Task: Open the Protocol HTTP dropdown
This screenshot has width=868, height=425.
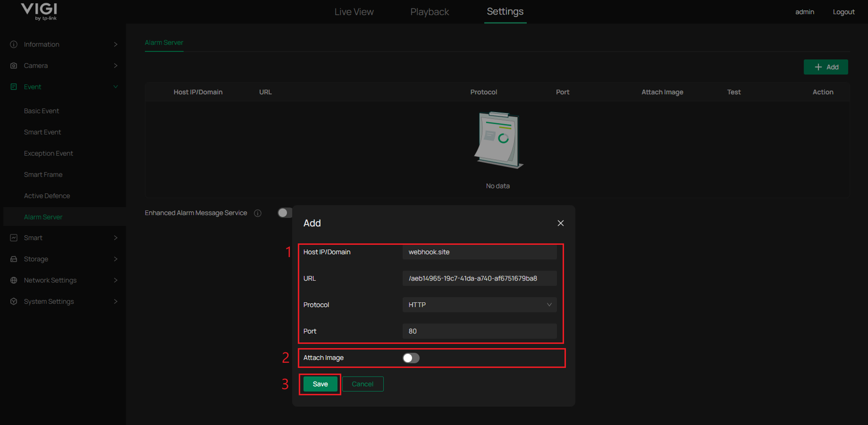Action: click(479, 305)
